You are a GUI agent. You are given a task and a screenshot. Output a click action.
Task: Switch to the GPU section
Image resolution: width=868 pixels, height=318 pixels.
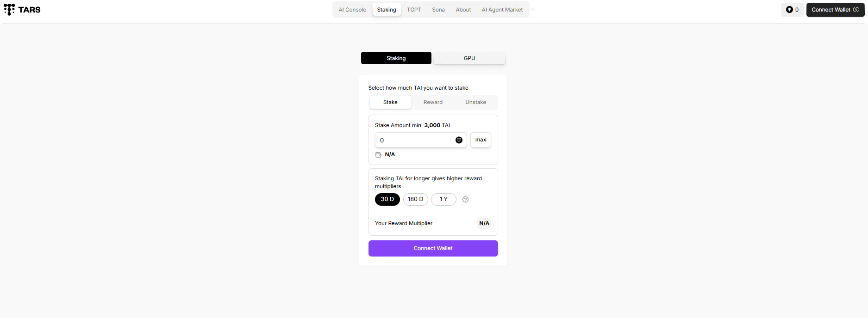tap(469, 58)
